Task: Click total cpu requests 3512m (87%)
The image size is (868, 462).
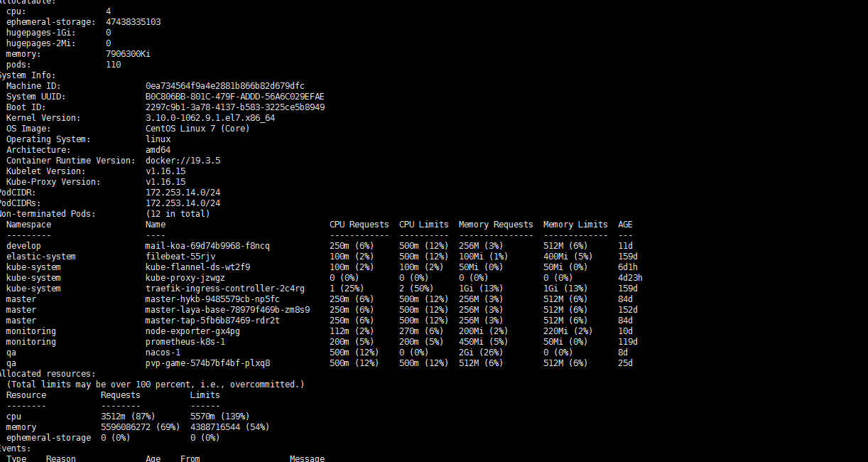Action: pyautogui.click(x=128, y=417)
